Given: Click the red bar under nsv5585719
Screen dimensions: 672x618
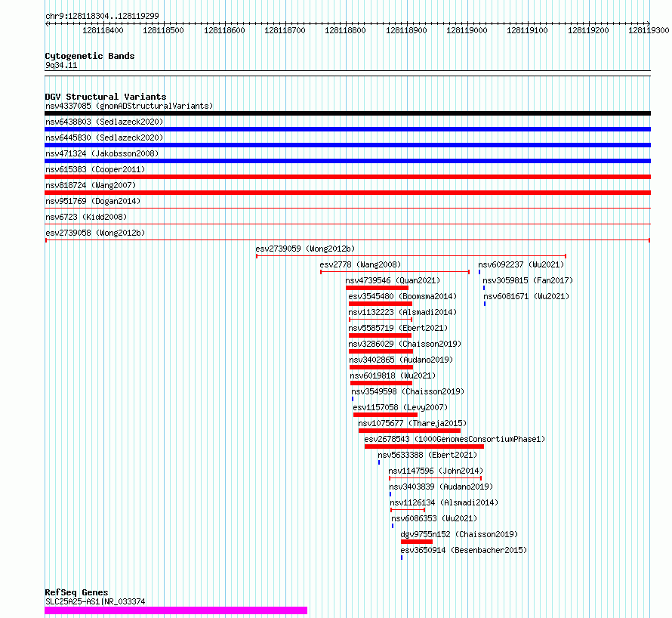Looking at the screenshot, I should pos(380,335).
